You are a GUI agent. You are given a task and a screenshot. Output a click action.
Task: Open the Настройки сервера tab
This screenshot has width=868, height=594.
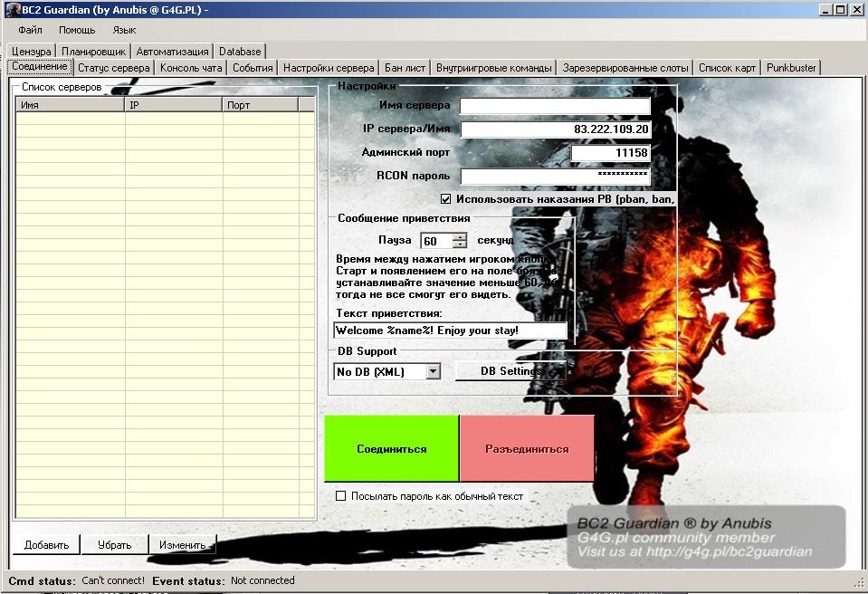[329, 68]
